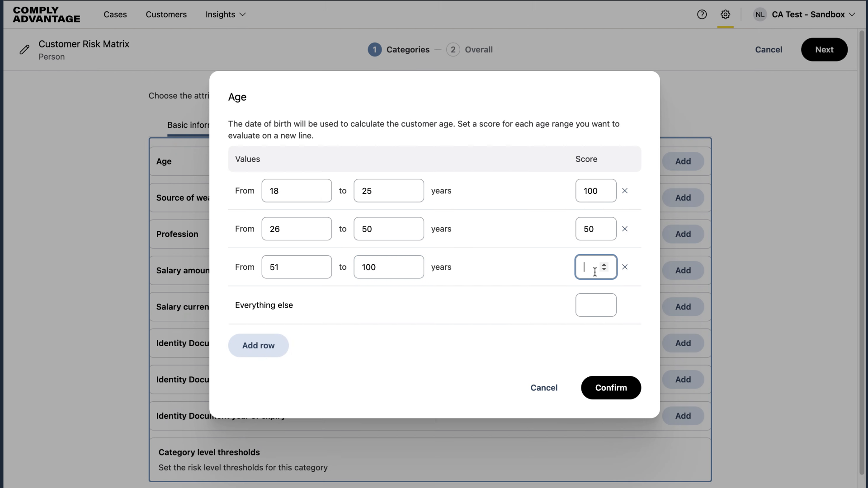Select the Cases menu item
The width and height of the screenshot is (868, 488).
(115, 14)
